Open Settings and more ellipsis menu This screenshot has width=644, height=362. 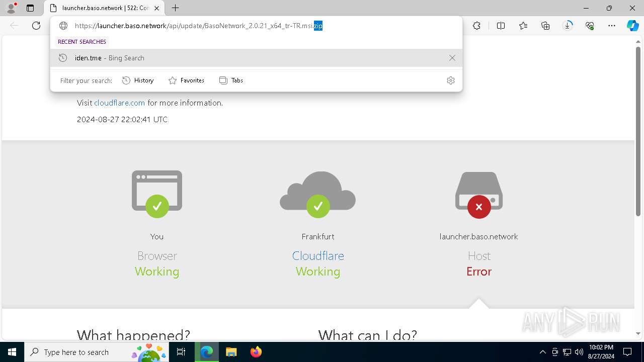point(612,26)
